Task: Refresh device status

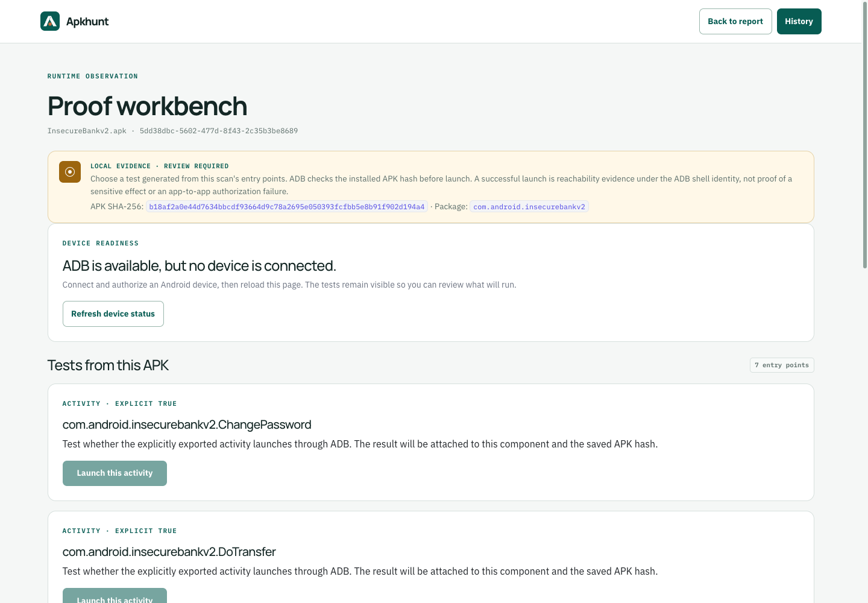Action: coord(113,314)
